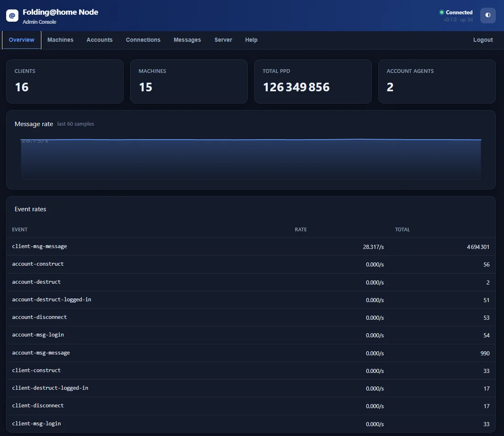Switch to the Machines tab
504x436 pixels.
click(x=60, y=40)
